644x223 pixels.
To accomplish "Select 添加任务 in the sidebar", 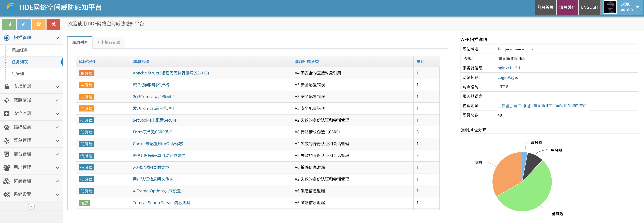I will click(20, 50).
